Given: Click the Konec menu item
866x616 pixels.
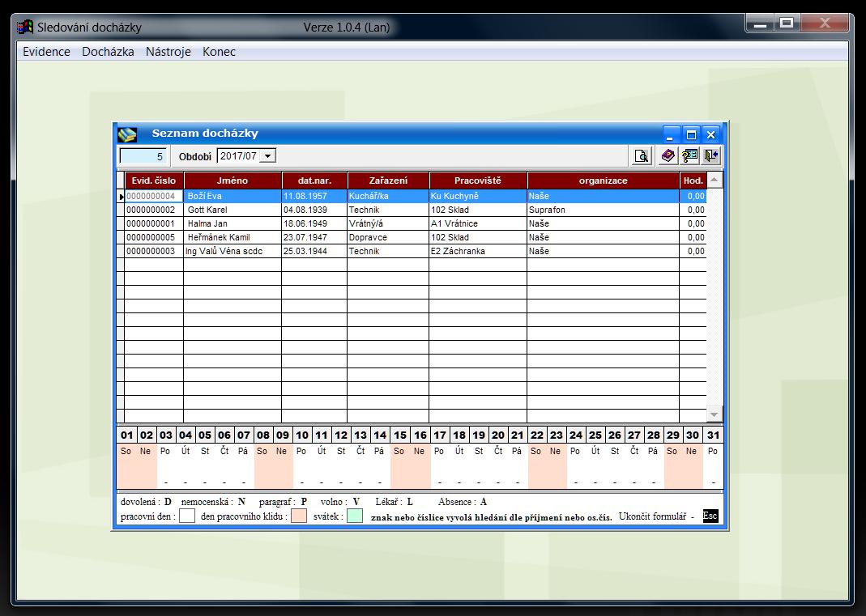Looking at the screenshot, I should point(219,52).
